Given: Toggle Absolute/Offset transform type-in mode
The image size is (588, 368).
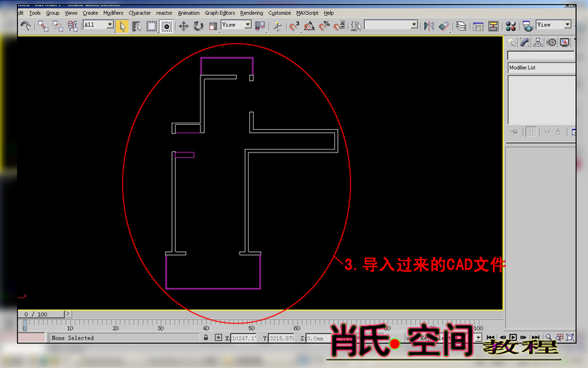Looking at the screenshot, I should tap(218, 338).
